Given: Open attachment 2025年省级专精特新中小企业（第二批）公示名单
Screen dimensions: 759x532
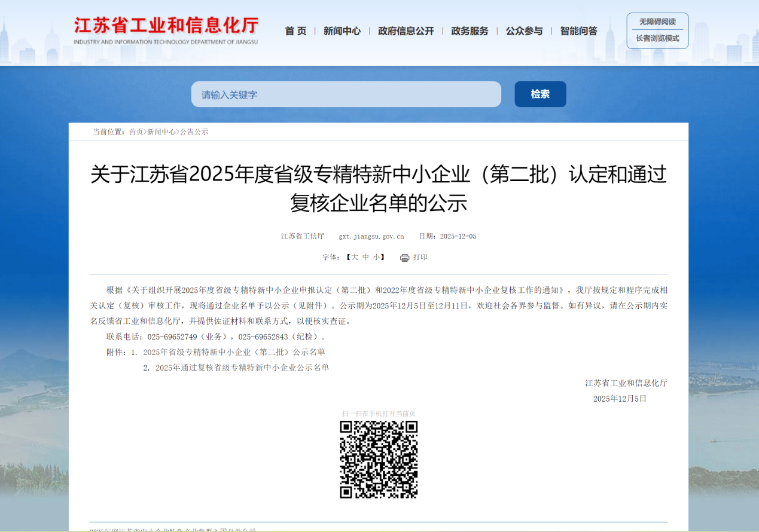Looking at the screenshot, I should [234, 352].
